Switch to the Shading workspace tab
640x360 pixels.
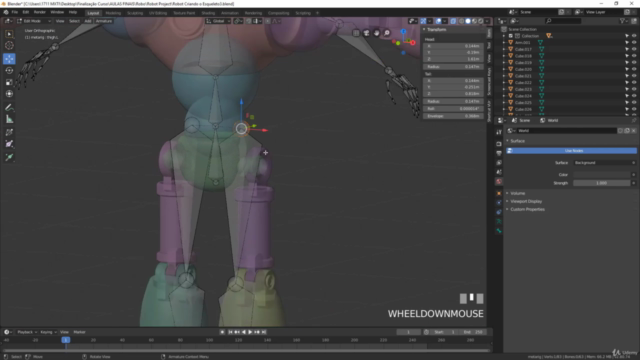208,13
